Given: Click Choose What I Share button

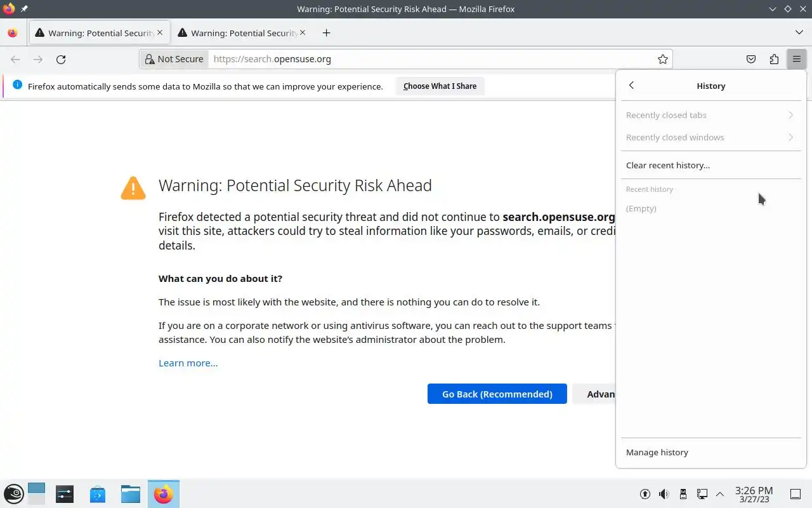Looking at the screenshot, I should 440,86.
